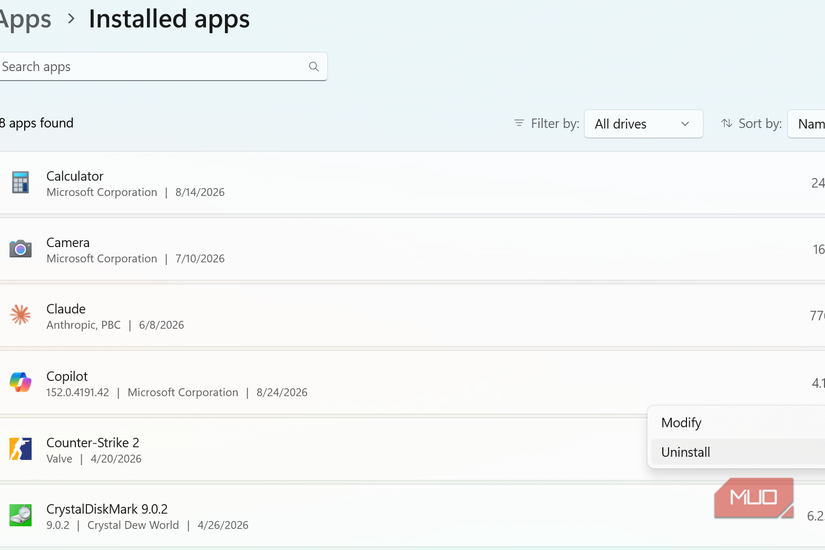Click the 8/24/2026 install date
The image size is (825, 550).
(282, 393)
